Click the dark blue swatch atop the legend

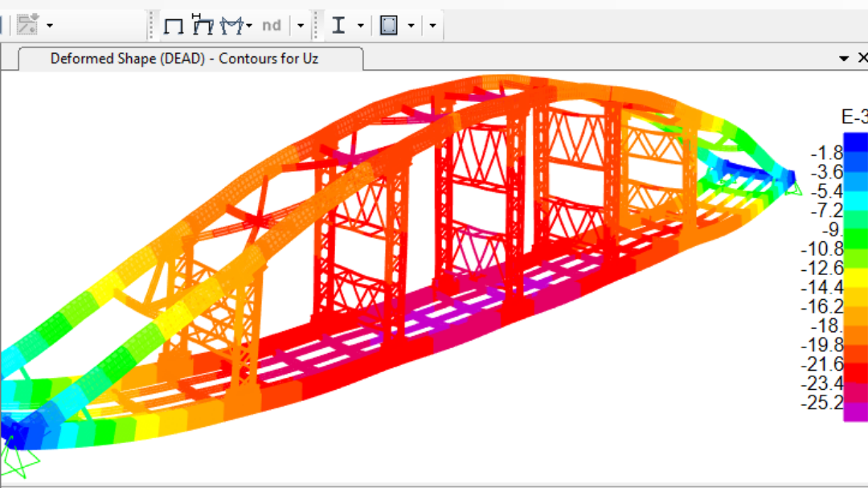[855, 139]
